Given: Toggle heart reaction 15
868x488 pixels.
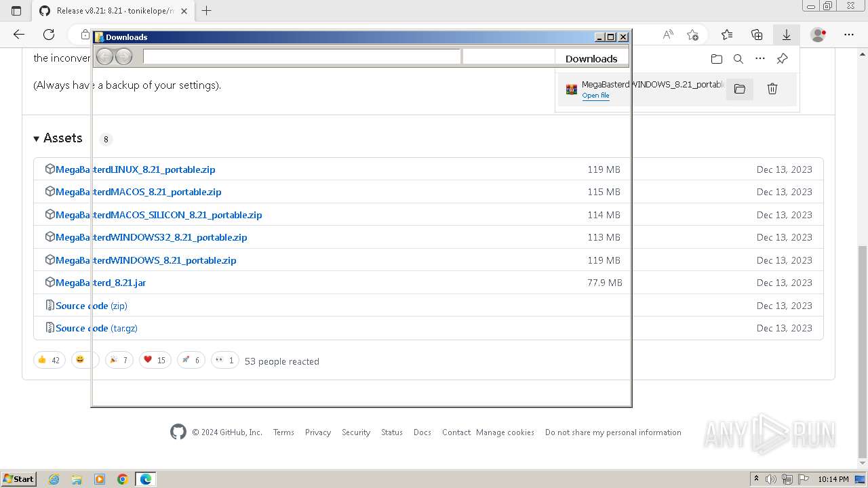Looking at the screenshot, I should coord(155,360).
